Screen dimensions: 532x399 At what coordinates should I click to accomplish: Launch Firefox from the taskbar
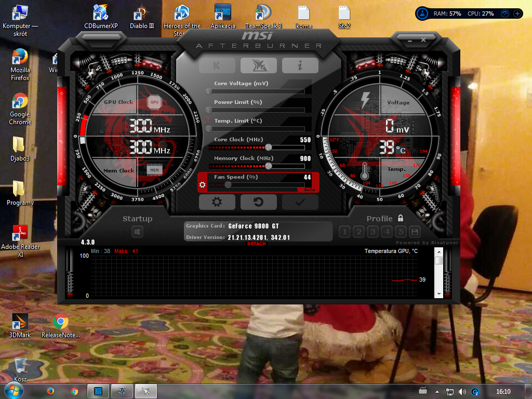click(50, 391)
